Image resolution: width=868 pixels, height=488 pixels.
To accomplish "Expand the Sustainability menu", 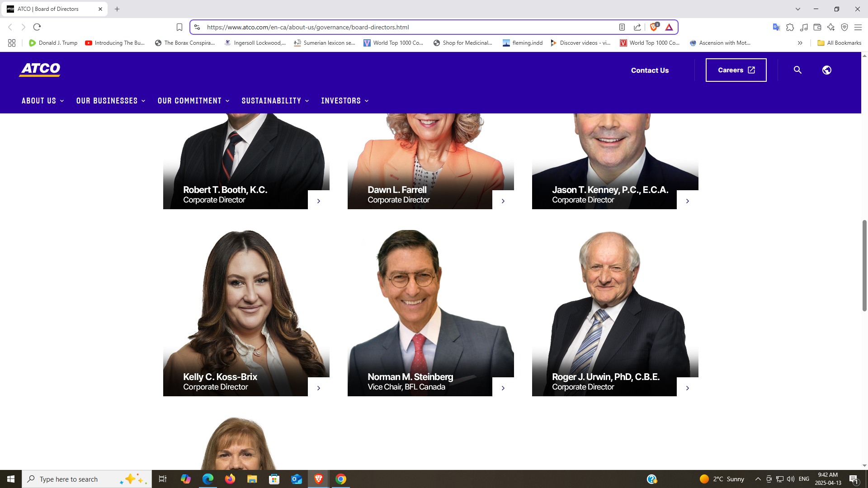I will click(x=275, y=101).
